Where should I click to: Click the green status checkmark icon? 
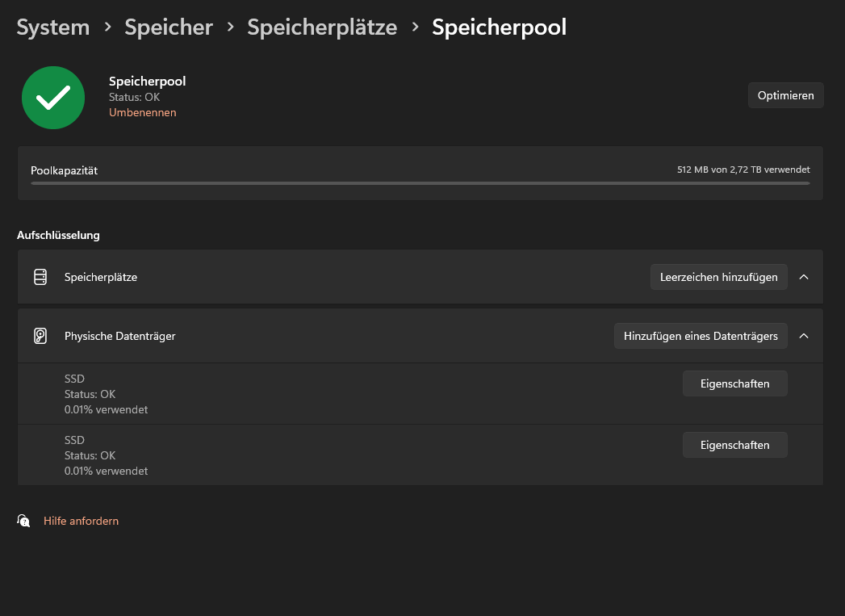pos(53,97)
